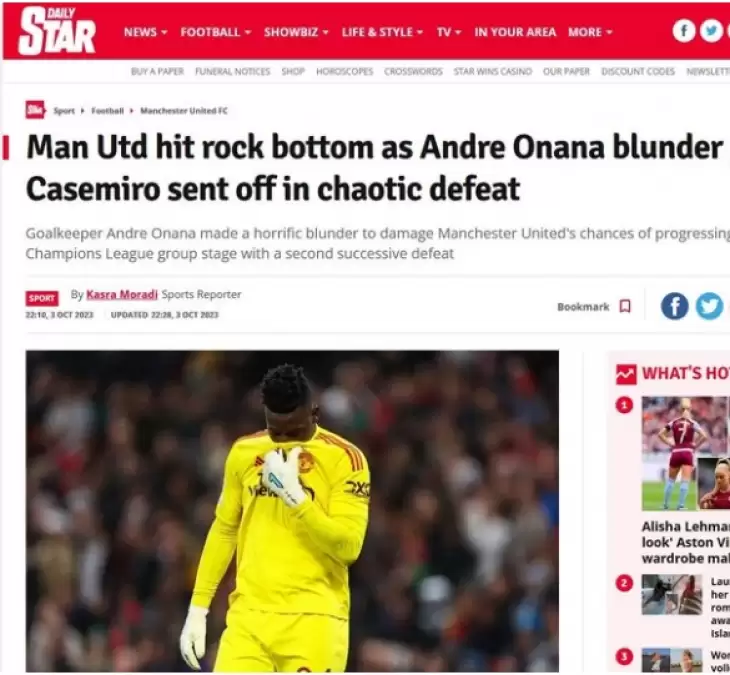Click the red SPORT tag
Image resolution: width=730 pixels, height=675 pixels.
[42, 298]
